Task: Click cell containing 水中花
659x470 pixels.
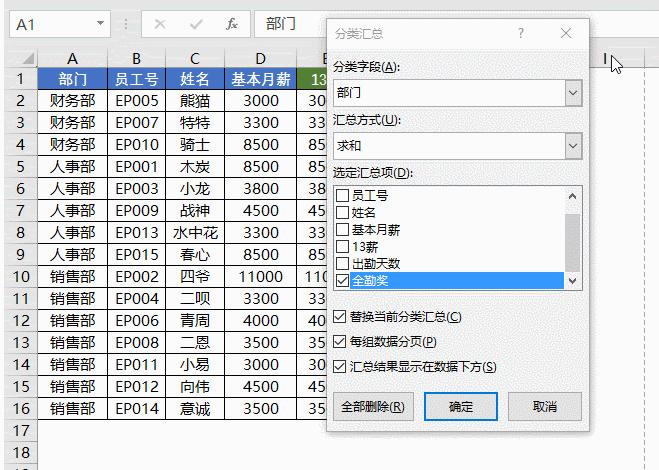Action: tap(195, 232)
